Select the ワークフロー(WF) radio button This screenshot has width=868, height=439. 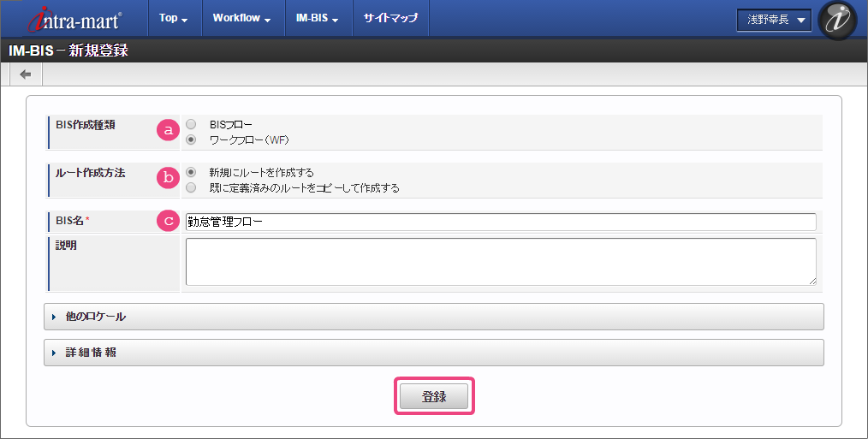191,140
